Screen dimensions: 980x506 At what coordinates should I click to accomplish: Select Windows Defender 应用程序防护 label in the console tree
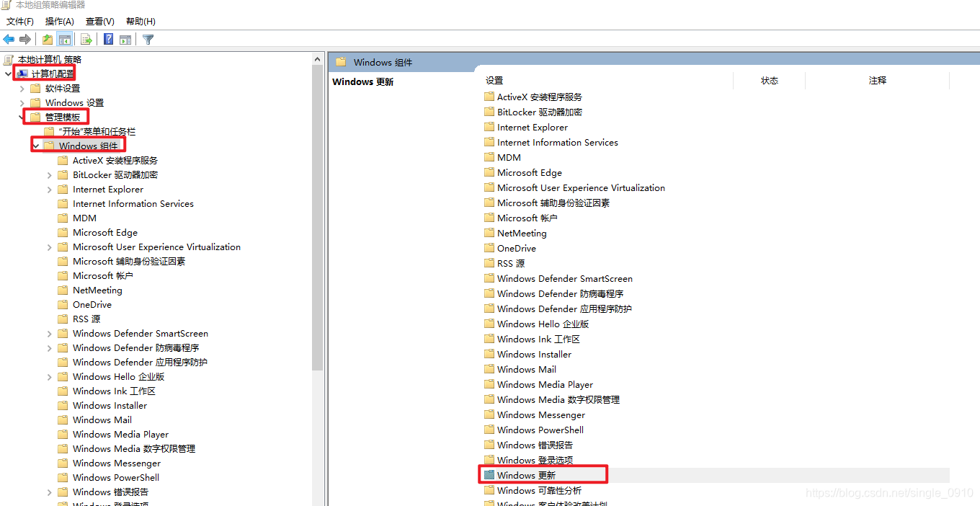click(140, 362)
